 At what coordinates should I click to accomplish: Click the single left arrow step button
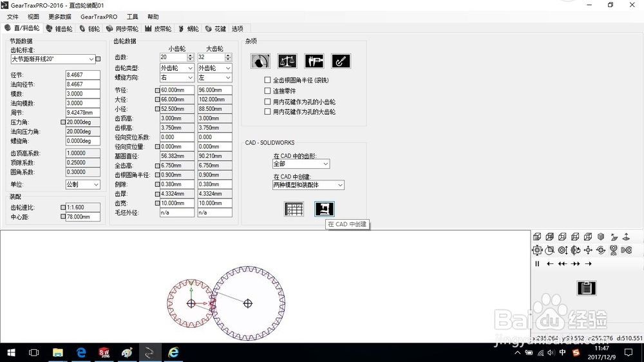coord(550,264)
